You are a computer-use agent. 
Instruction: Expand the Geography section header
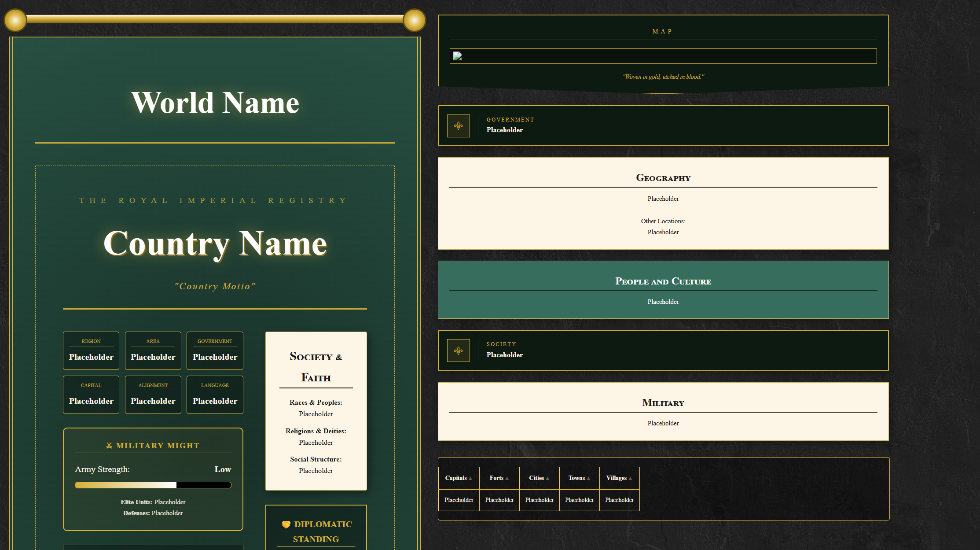point(663,178)
